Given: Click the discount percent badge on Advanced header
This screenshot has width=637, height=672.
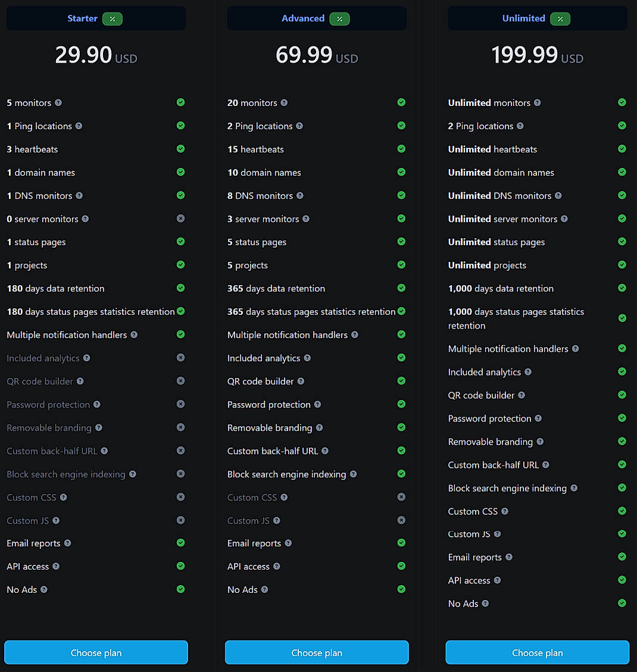Looking at the screenshot, I should click(x=339, y=18).
